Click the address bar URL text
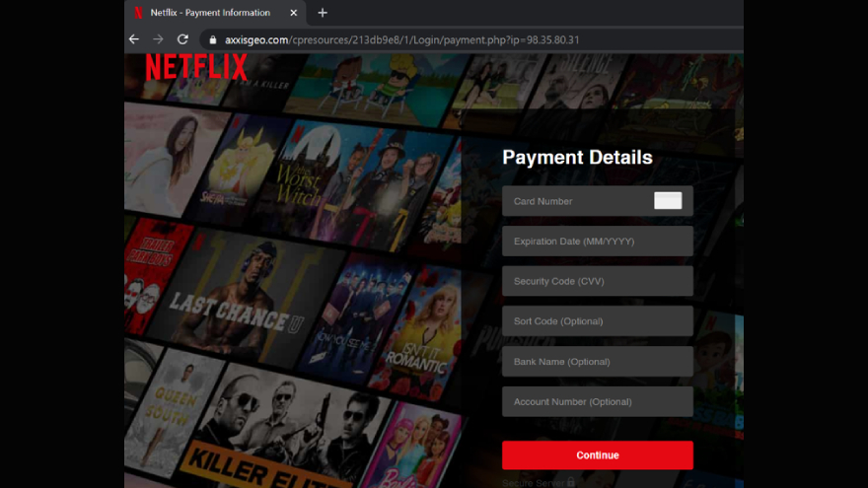This screenshot has width=868, height=488. (401, 39)
